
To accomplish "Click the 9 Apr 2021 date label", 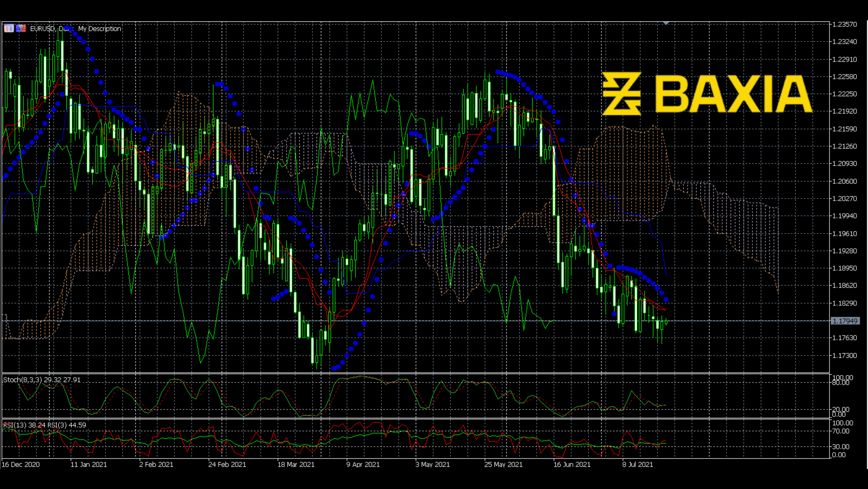I will (363, 464).
